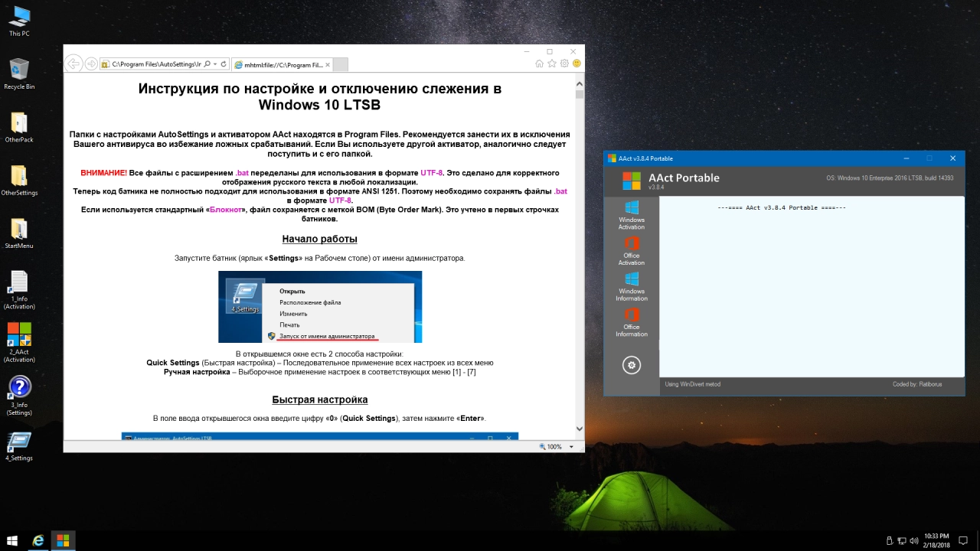Click 'Using WinDivert metod' status text
The image size is (980, 551).
point(693,384)
